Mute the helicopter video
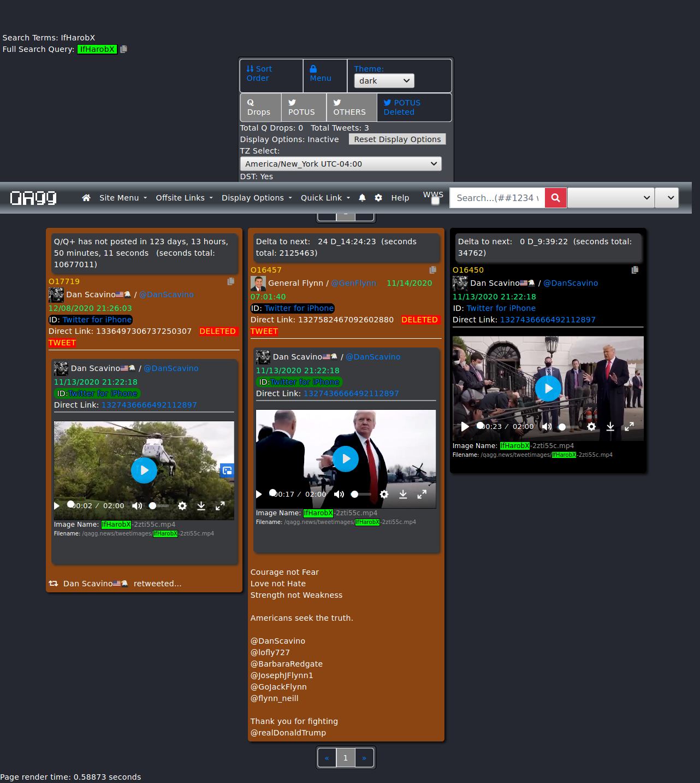The image size is (700, 783). tap(137, 506)
